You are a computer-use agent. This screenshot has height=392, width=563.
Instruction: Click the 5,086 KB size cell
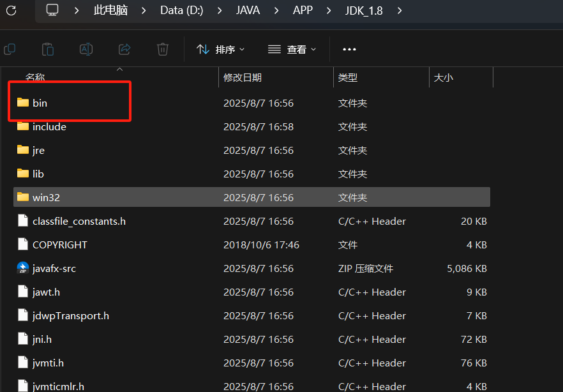(x=467, y=269)
